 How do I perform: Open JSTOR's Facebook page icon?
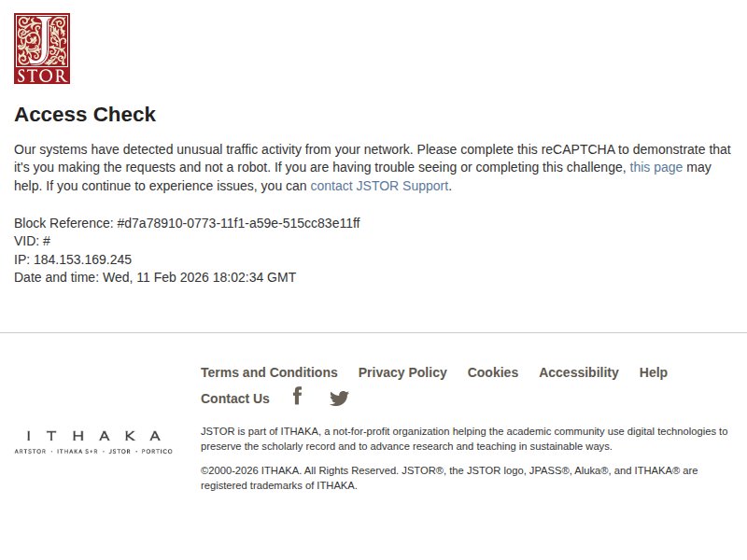pyautogui.click(x=297, y=396)
